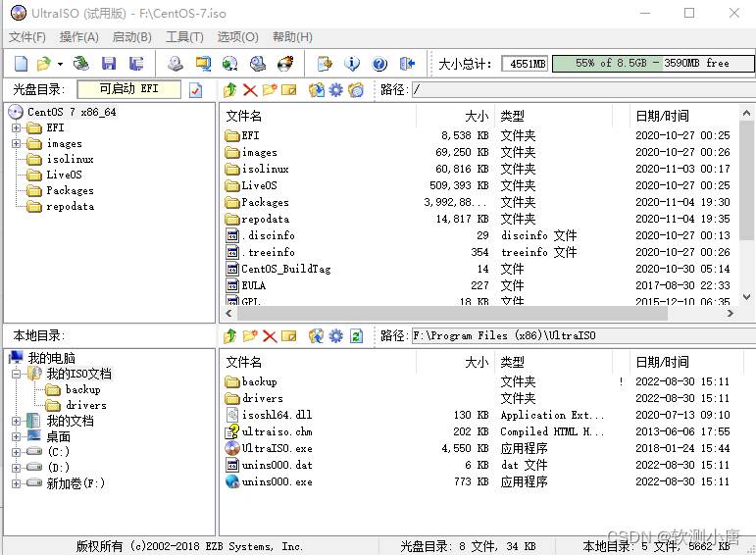The width and height of the screenshot is (756, 555).
Task: Collapse the 我的ISO文档 tree node
Action: [x=17, y=374]
